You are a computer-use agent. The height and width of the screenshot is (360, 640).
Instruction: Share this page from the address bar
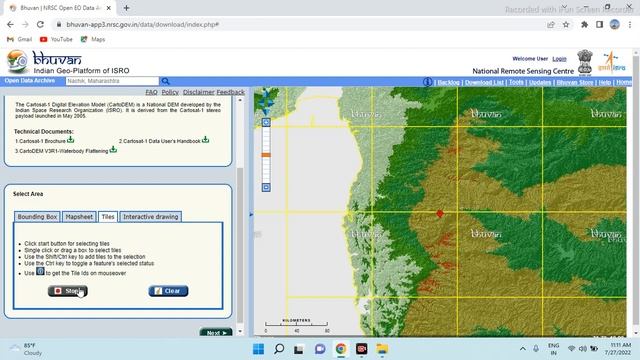551,24
